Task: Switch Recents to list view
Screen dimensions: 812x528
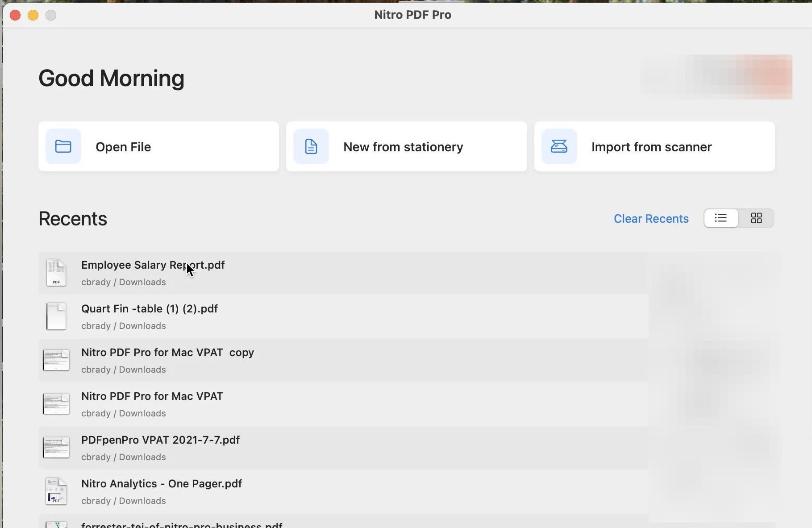Action: click(721, 218)
